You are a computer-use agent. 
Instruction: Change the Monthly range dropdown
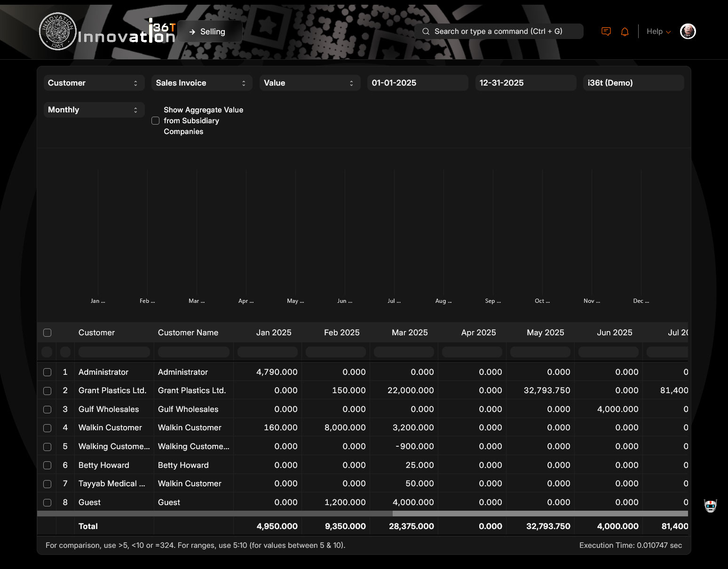[x=93, y=110]
